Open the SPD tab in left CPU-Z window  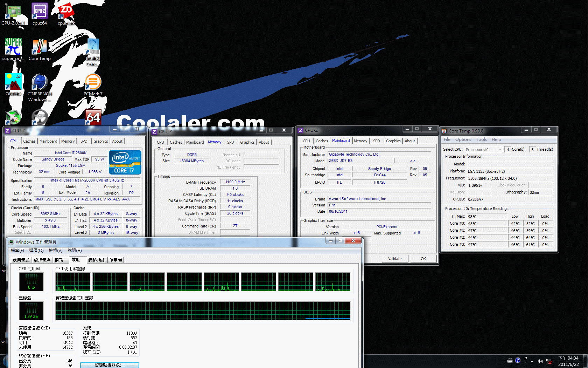[x=84, y=141]
